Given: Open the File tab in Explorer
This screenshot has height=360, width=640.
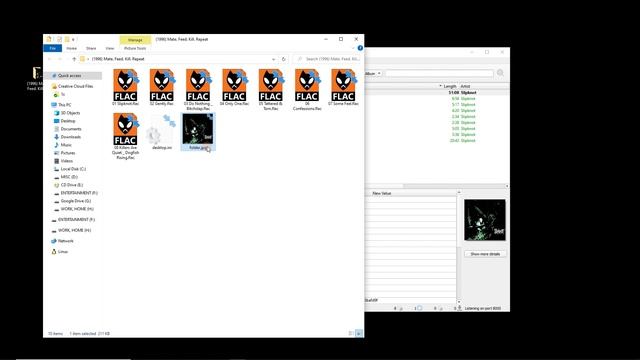Looking at the screenshot, I should coord(53,48).
